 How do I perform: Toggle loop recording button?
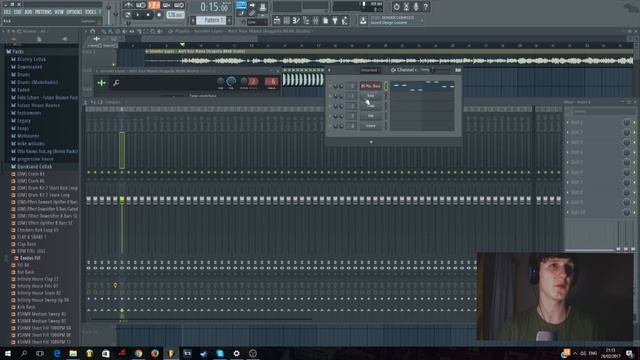click(x=179, y=5)
